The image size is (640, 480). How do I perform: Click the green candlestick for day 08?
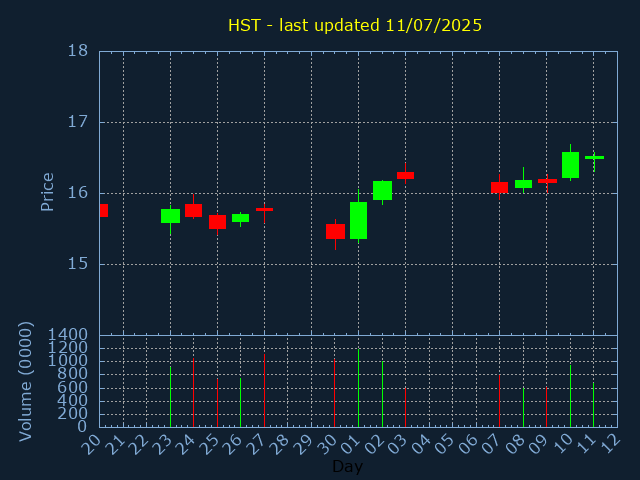point(523,184)
